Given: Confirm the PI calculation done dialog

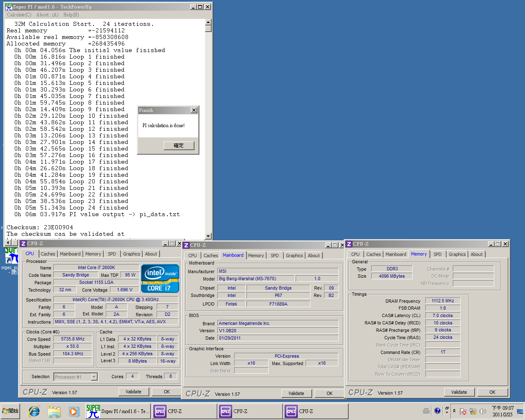Looking at the screenshot, I should click(178, 146).
